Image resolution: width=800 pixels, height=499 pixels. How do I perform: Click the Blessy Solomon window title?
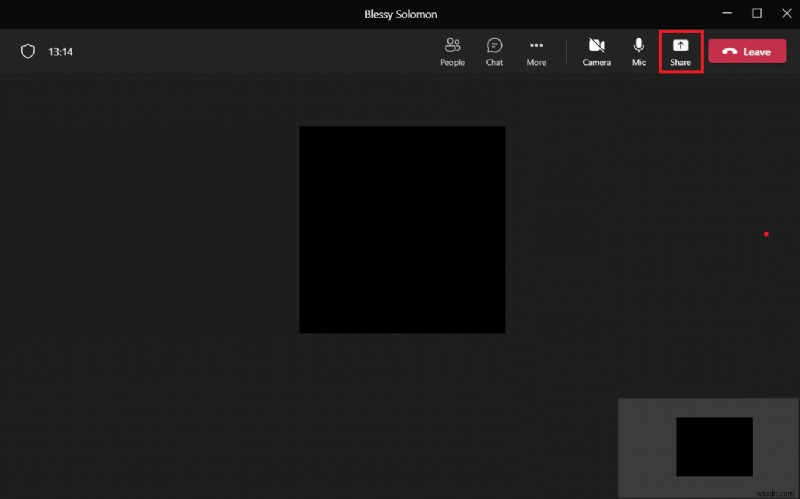401,14
